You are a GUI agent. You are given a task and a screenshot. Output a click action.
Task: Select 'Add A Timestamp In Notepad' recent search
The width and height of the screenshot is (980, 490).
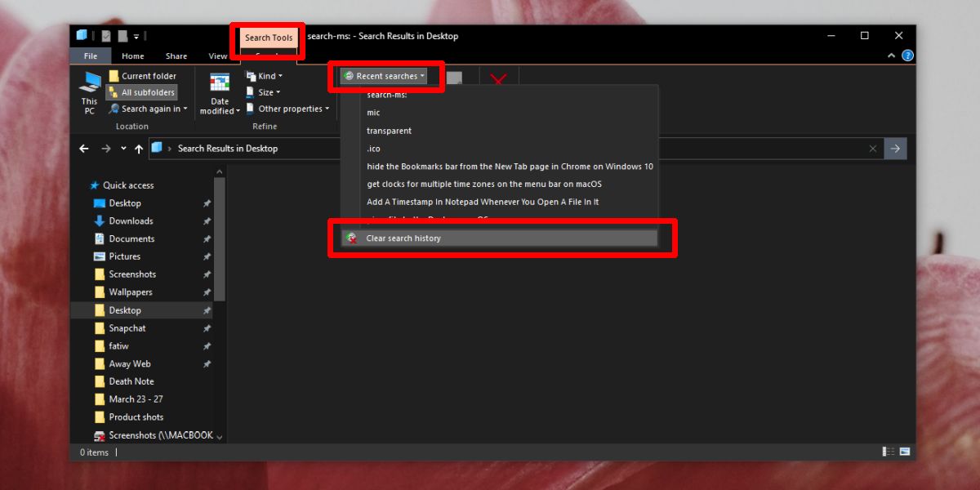coord(483,202)
